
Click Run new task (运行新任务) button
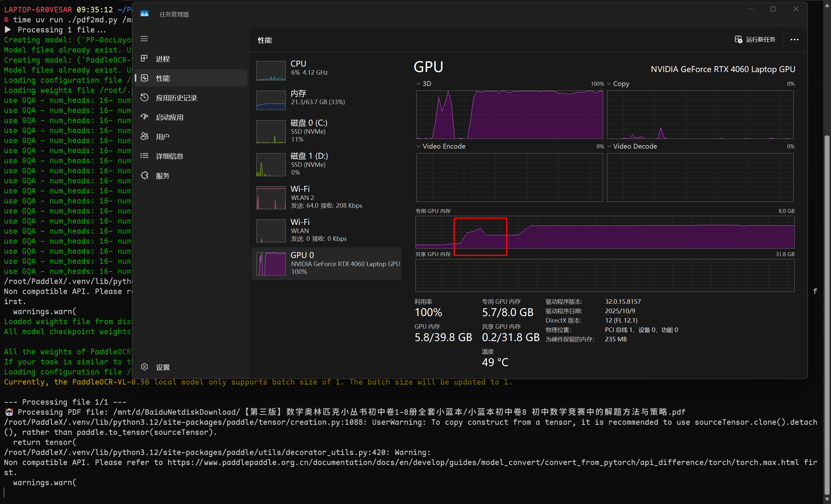[x=755, y=40]
